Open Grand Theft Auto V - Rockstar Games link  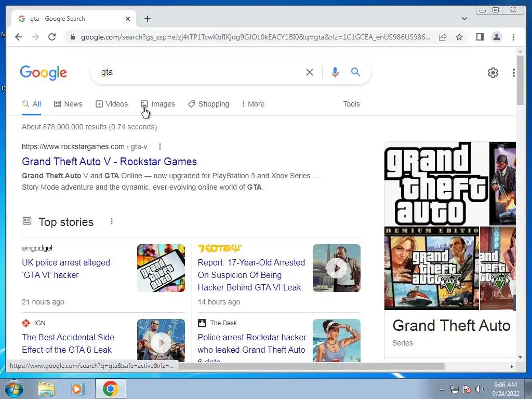tap(109, 162)
